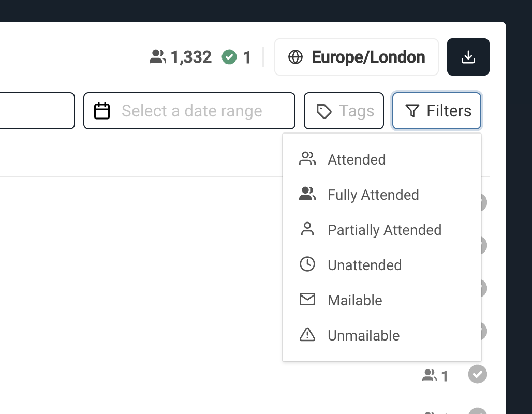Click the people icon beside 1,332
The height and width of the screenshot is (414, 532).
click(x=158, y=57)
